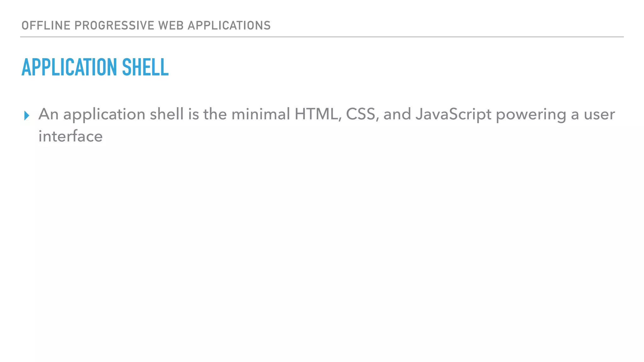
Task: Click the word 'CSS,' in the bullet
Action: (x=362, y=114)
